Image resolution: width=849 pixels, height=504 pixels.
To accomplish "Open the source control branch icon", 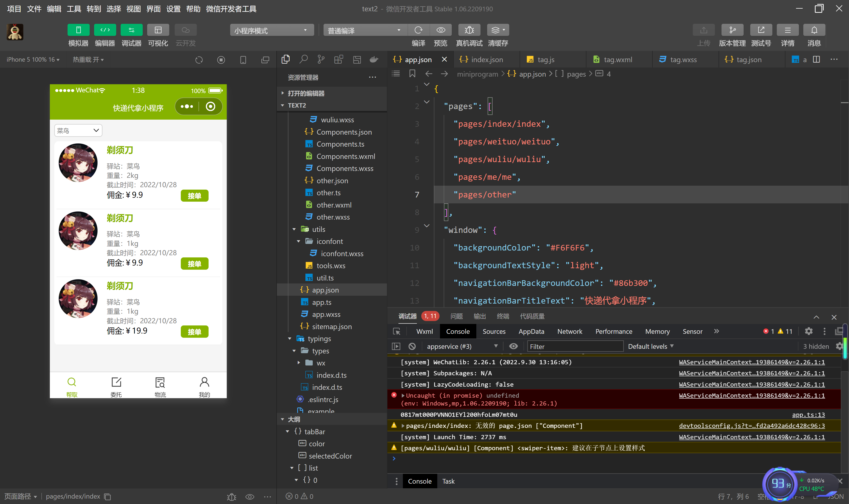I will pos(321,59).
